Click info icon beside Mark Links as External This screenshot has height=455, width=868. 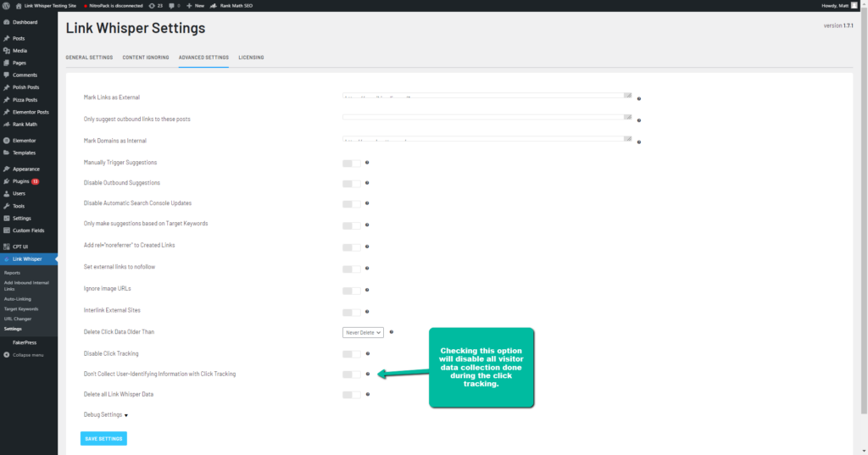point(639,98)
